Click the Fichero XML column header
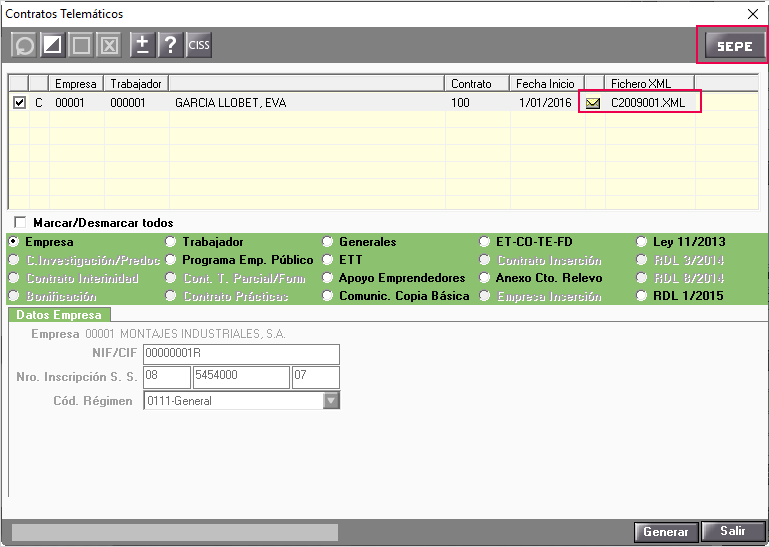The width and height of the screenshot is (770, 547). click(x=649, y=84)
